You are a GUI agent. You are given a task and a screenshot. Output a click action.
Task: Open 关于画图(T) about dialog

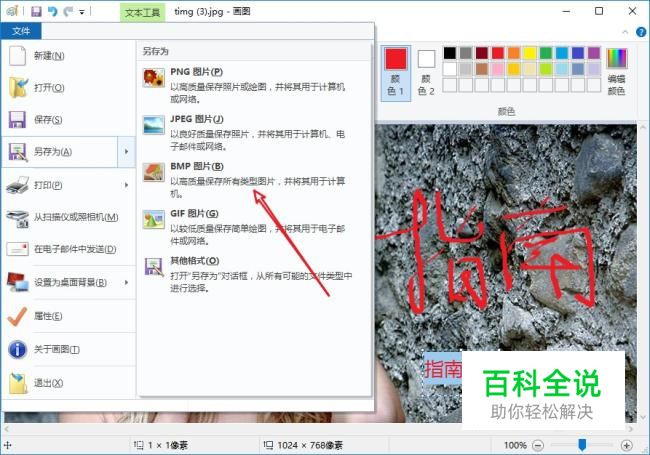pyautogui.click(x=68, y=349)
